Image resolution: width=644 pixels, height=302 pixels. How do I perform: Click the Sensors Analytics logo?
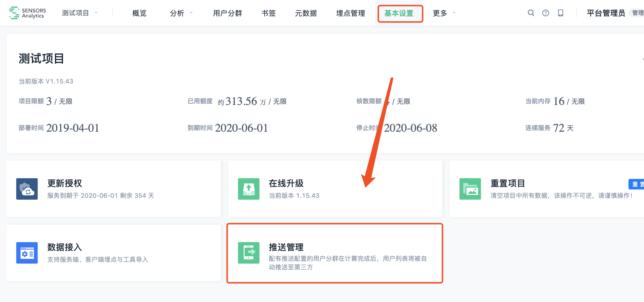point(27,13)
